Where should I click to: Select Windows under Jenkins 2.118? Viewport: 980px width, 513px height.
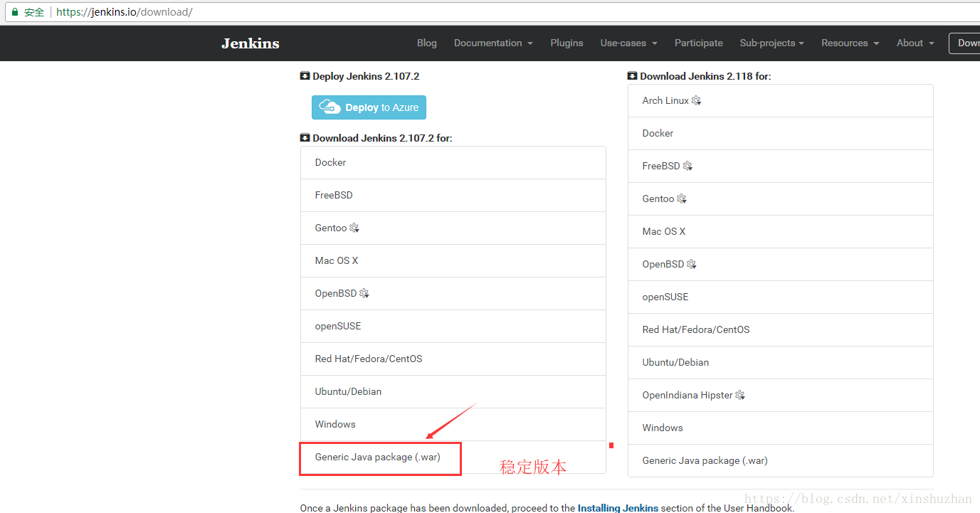(781, 428)
